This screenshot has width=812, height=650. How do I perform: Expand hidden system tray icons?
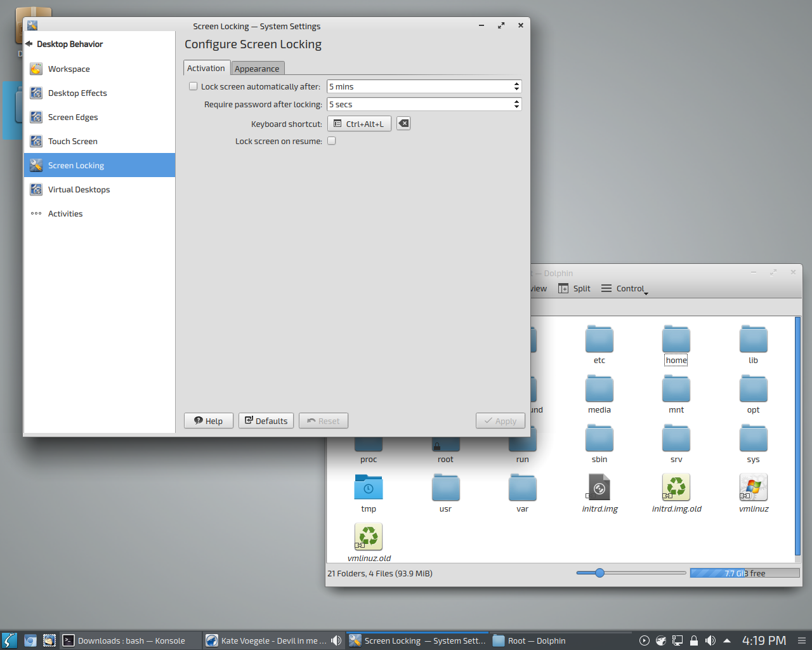click(x=727, y=640)
